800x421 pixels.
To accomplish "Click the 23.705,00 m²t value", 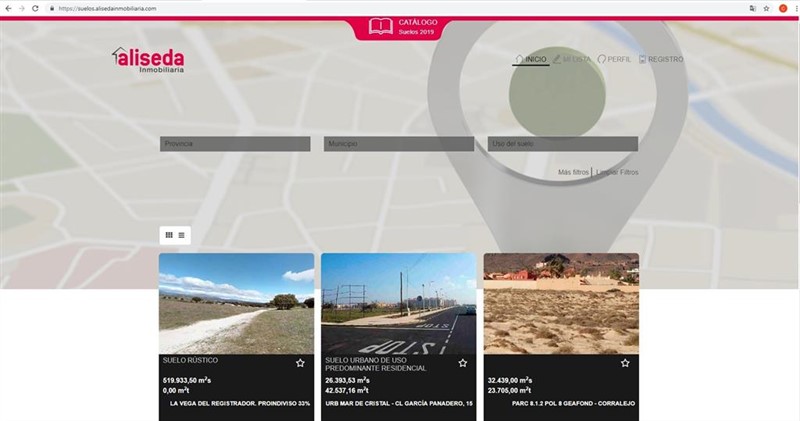I will coord(509,390).
